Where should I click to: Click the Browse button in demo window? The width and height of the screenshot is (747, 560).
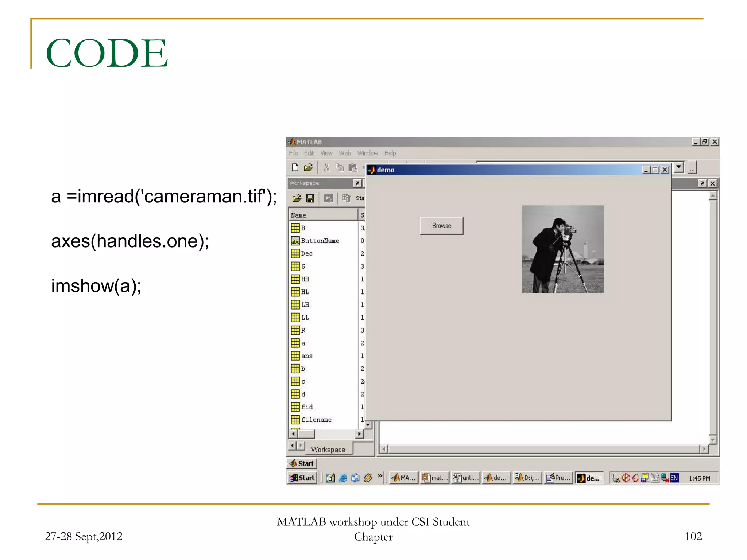point(441,226)
